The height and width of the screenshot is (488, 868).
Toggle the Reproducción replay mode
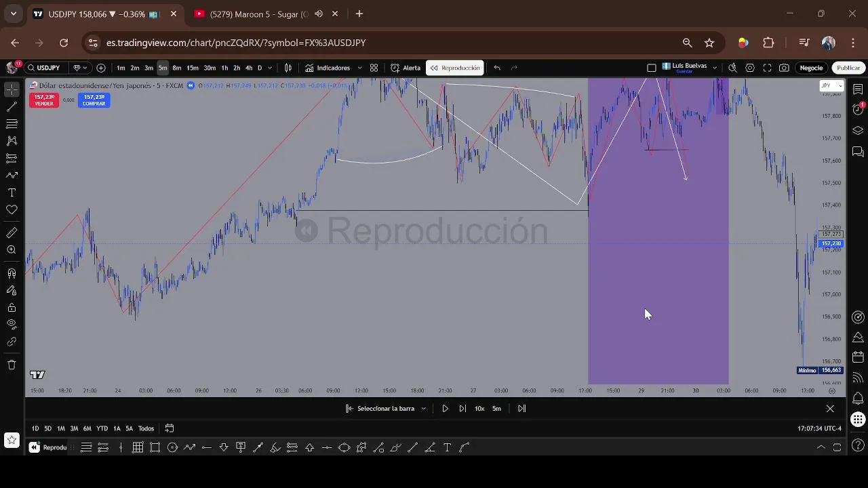point(454,68)
